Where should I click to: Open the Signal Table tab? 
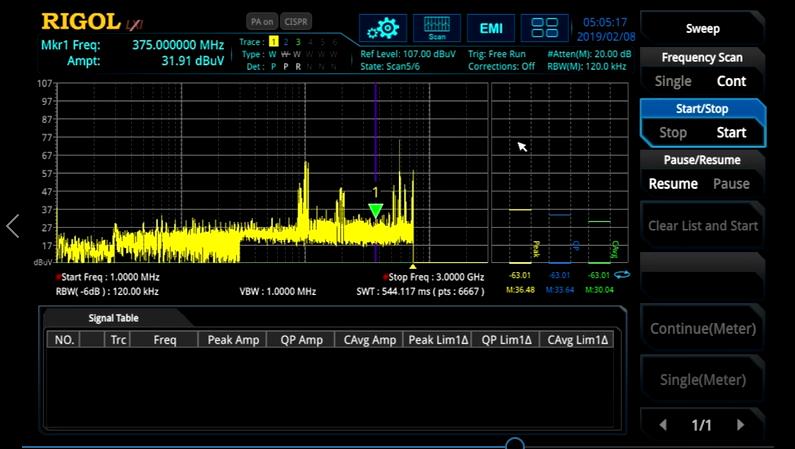coord(113,318)
